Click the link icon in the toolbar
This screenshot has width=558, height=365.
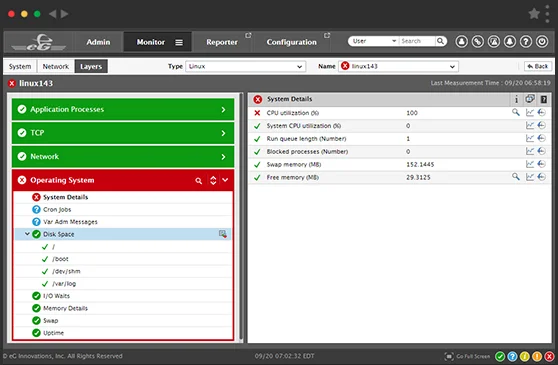(478, 42)
